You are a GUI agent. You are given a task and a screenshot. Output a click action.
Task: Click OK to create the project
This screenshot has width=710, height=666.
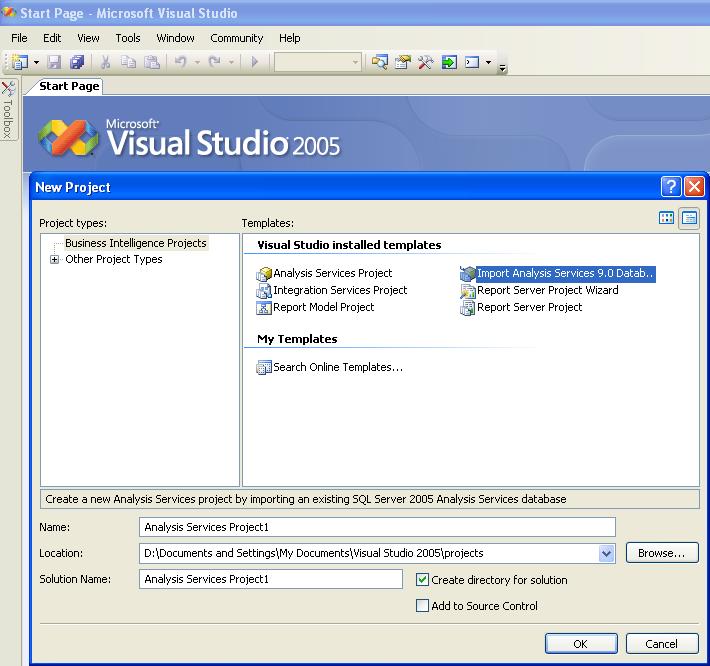[x=581, y=643]
